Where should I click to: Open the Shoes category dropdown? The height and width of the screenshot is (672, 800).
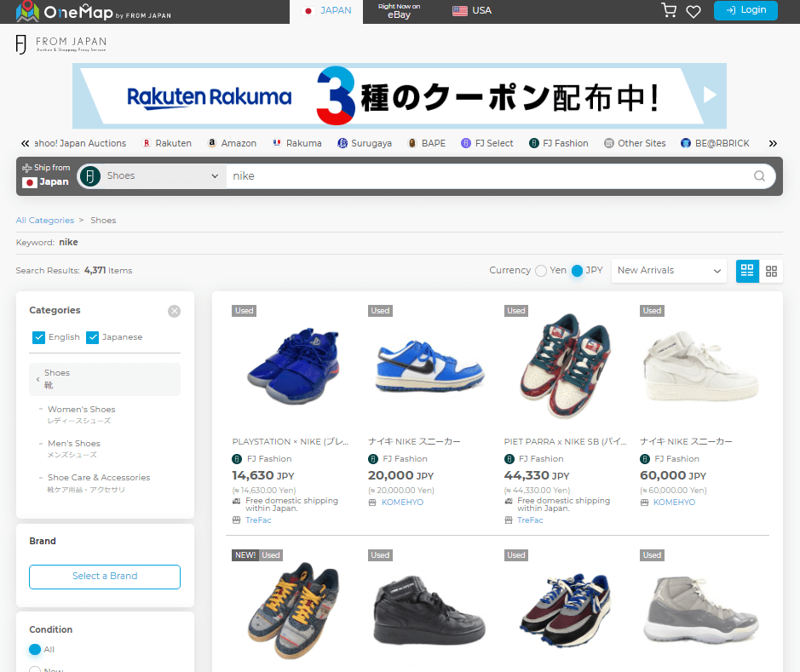162,176
